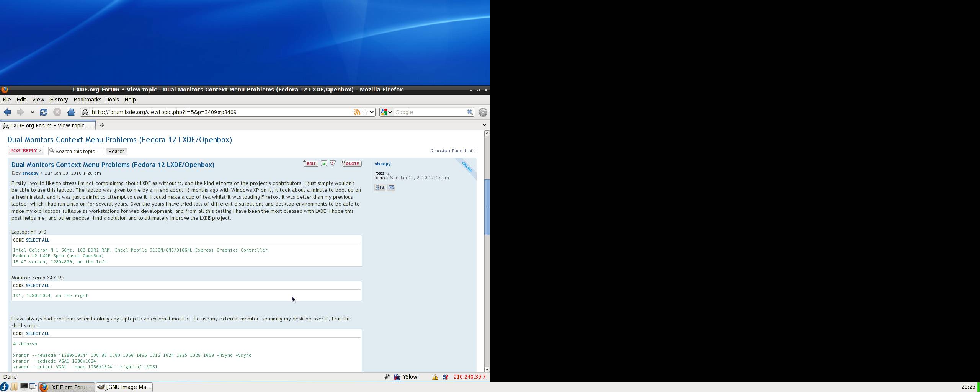Click the red S status bar icon
The height and width of the screenshot is (392, 980).
(x=445, y=377)
